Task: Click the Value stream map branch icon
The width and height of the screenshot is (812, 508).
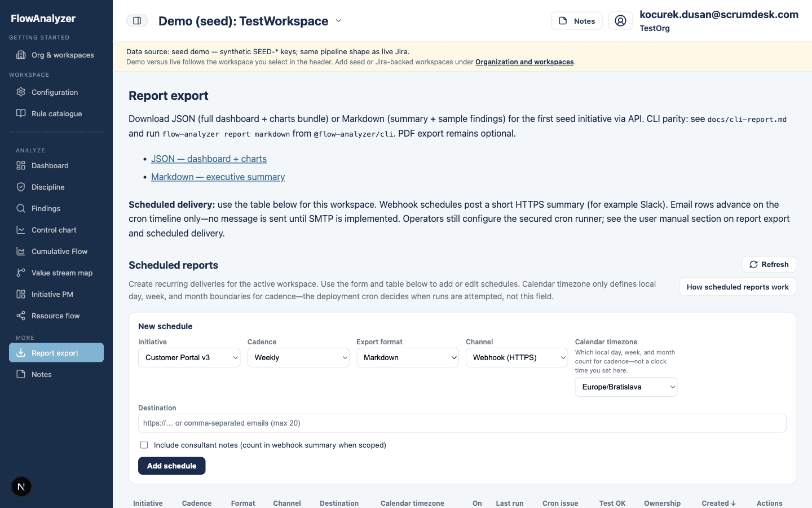Action: pos(21,273)
